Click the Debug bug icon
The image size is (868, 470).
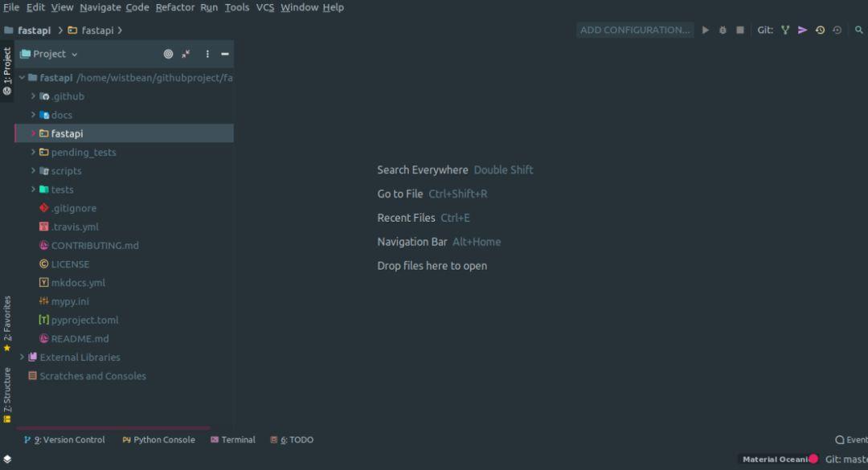click(x=723, y=30)
